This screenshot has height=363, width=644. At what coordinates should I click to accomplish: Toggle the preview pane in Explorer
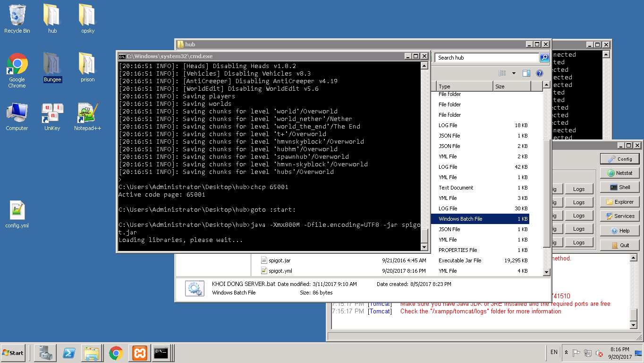(x=526, y=73)
